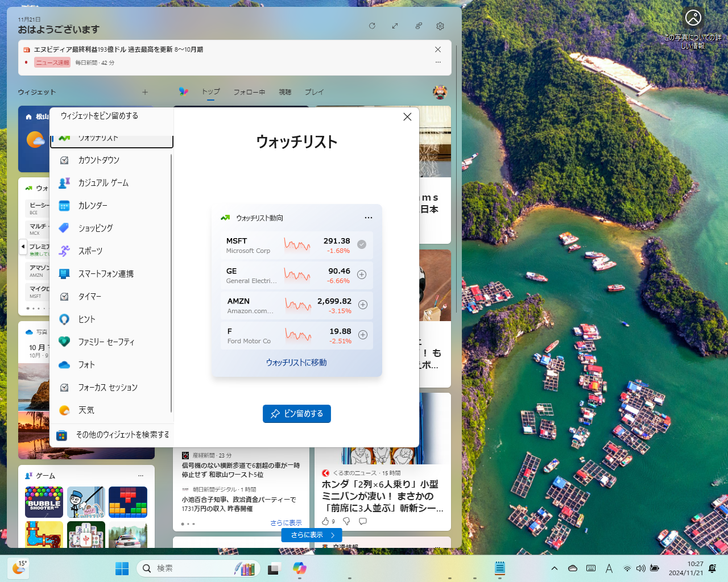Expand the widgets board to full screen
The image size is (728, 582).
(x=395, y=26)
